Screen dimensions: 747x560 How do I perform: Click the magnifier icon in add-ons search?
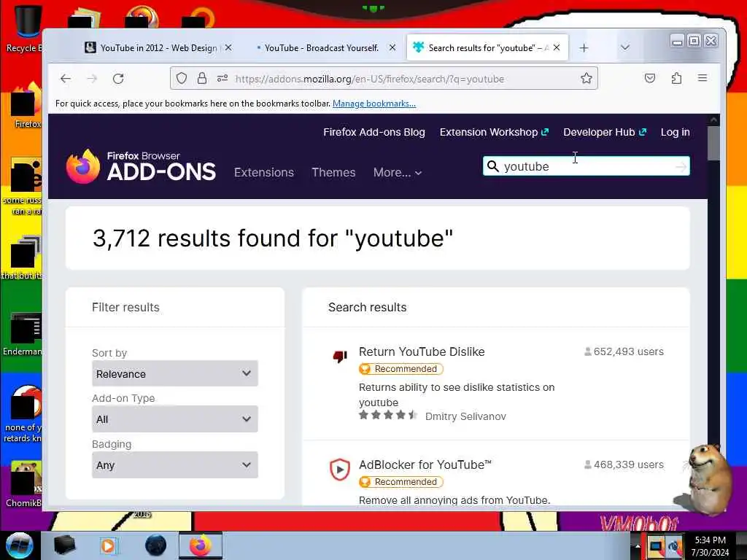(x=493, y=166)
